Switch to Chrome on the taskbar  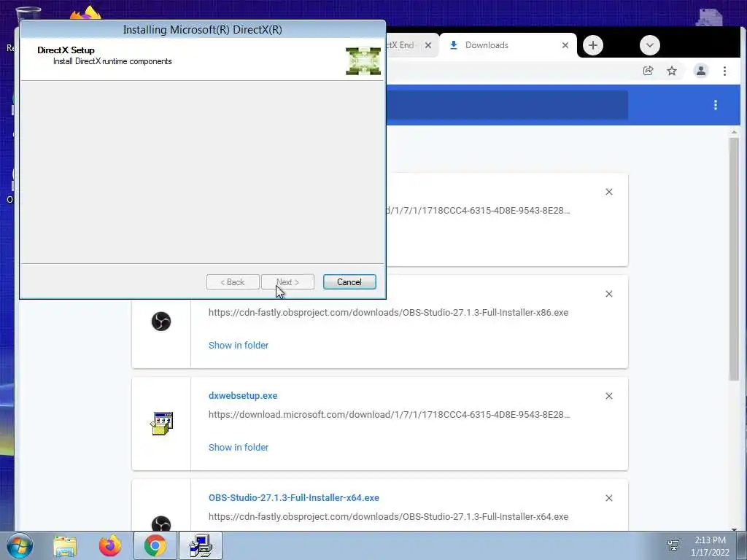tap(155, 545)
